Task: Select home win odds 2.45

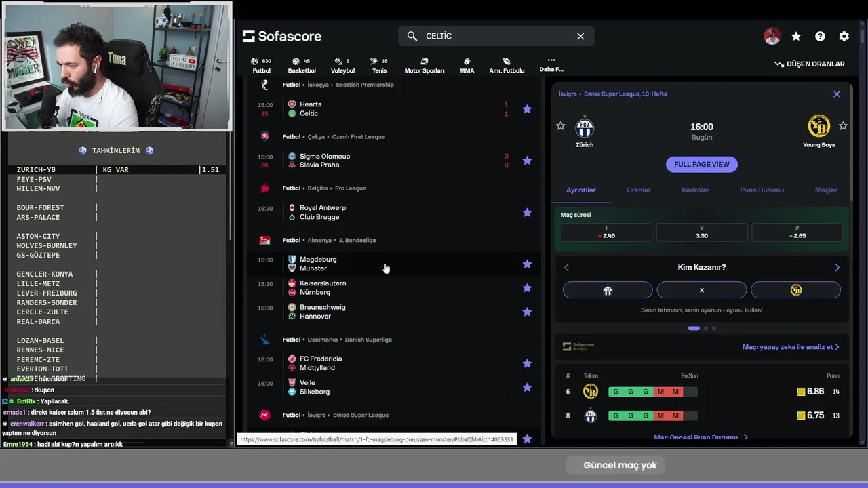Action: point(606,232)
